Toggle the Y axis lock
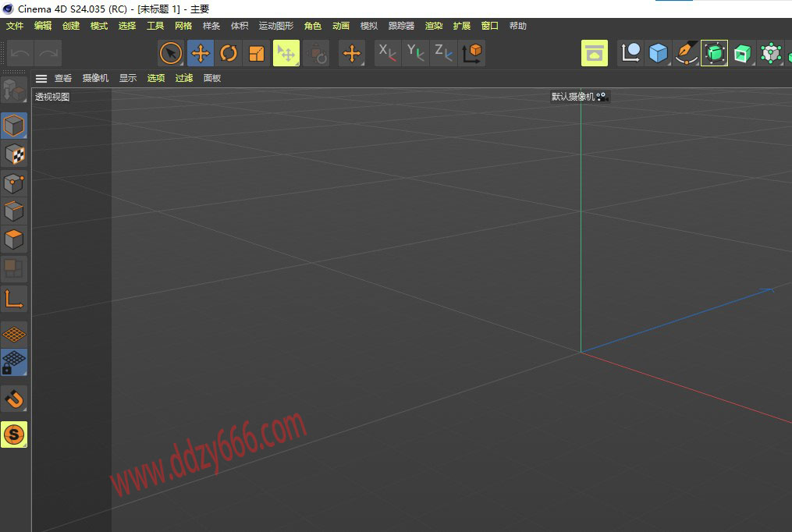 click(x=415, y=53)
